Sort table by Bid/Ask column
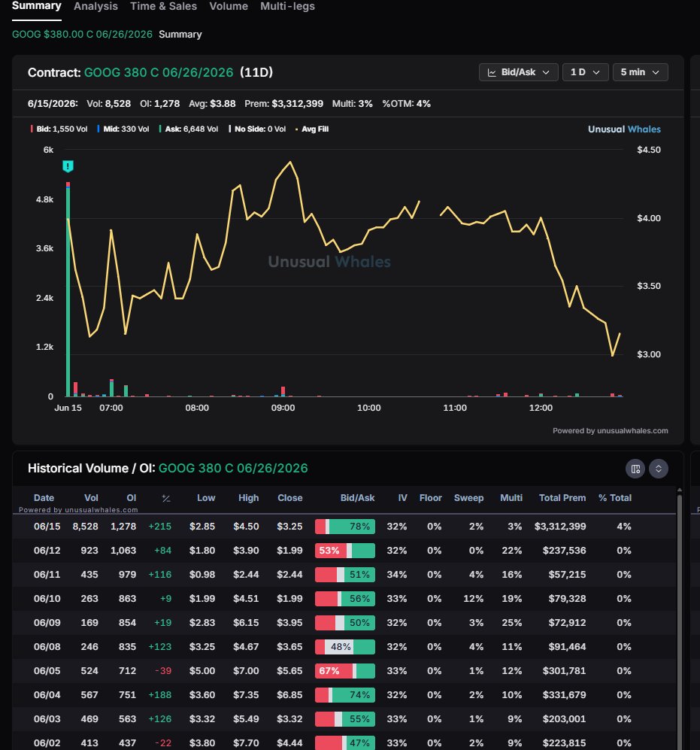This screenshot has height=750, width=700. point(357,498)
